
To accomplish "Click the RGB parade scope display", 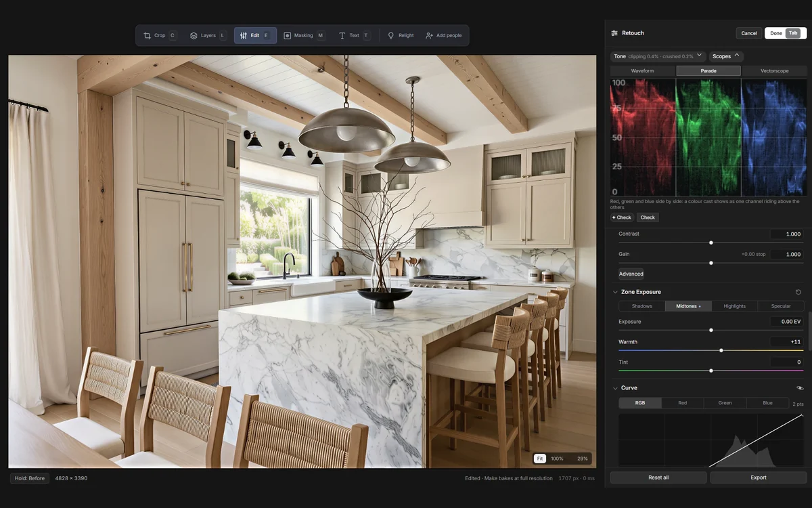I will (708, 137).
